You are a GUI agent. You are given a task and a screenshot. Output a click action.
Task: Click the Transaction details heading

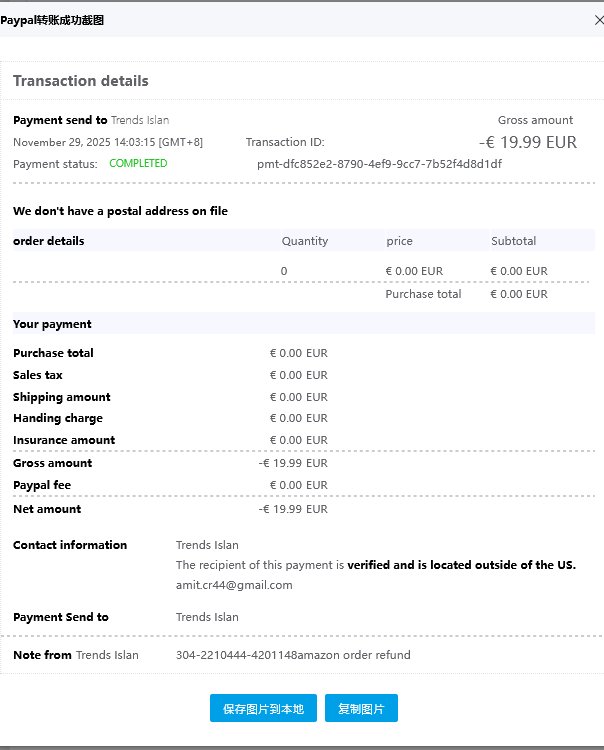tap(81, 81)
